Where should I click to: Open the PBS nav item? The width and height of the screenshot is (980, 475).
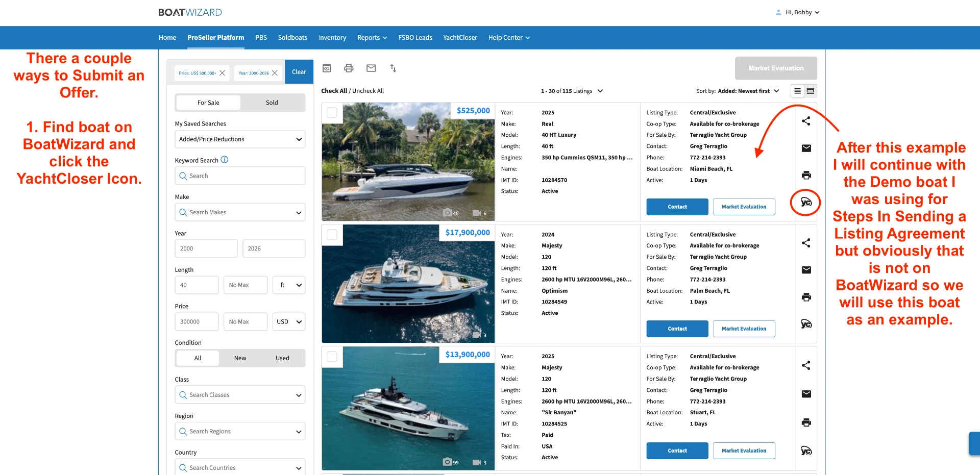point(261,38)
